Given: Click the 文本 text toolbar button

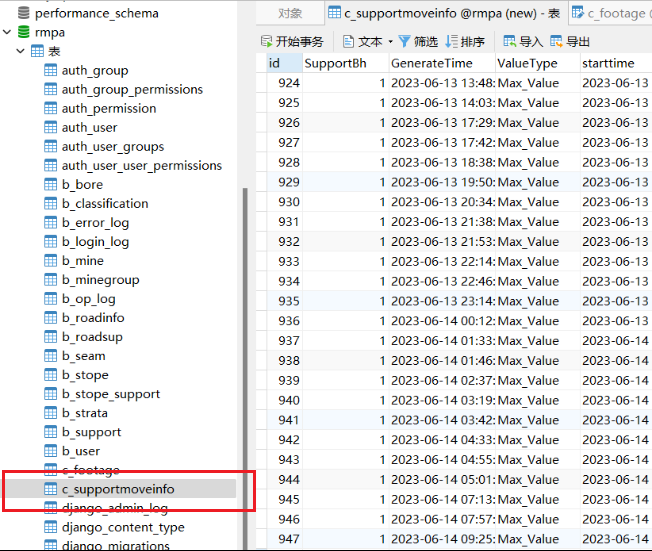Looking at the screenshot, I should tap(362, 42).
